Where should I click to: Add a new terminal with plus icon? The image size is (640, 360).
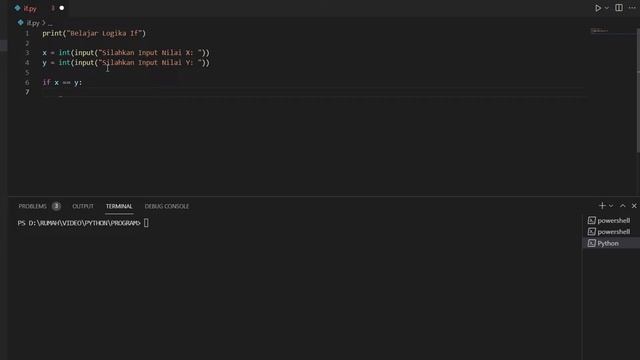[602, 206]
